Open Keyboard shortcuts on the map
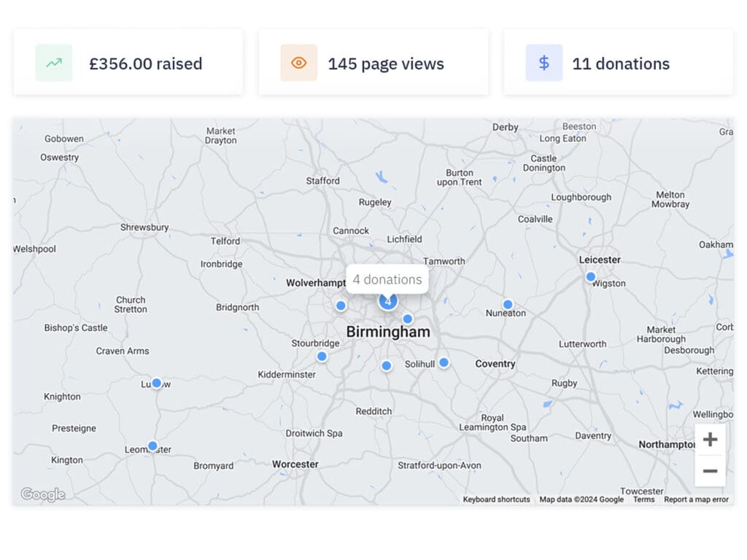 pyautogui.click(x=496, y=499)
